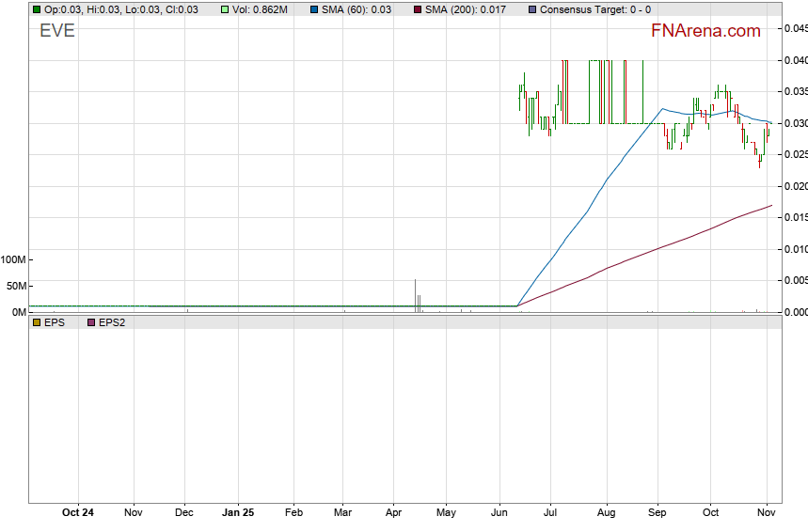Click the 'Jan 25' date axis label

point(238,513)
